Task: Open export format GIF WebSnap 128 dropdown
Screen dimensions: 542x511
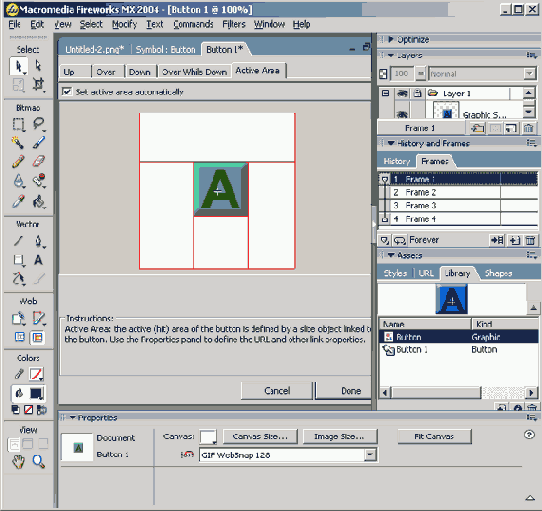Action: [370, 455]
